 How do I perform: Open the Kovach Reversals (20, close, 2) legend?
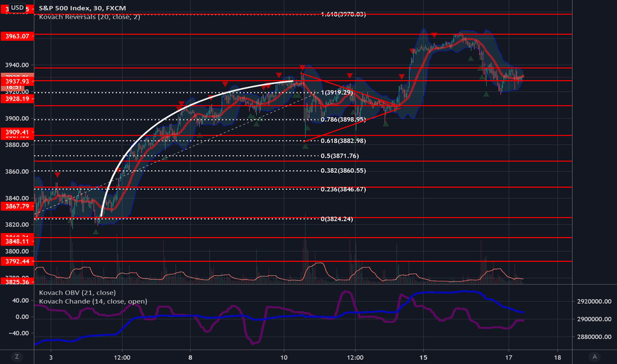point(89,17)
